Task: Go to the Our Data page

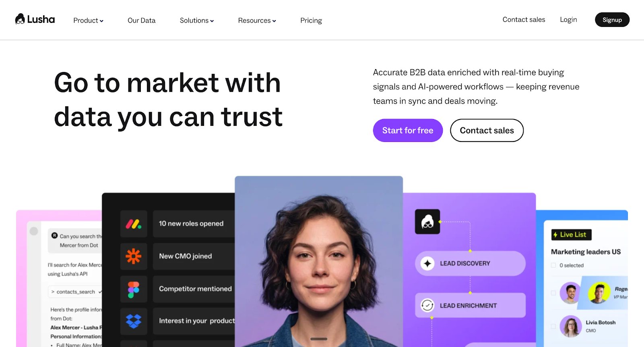Action: pos(141,21)
